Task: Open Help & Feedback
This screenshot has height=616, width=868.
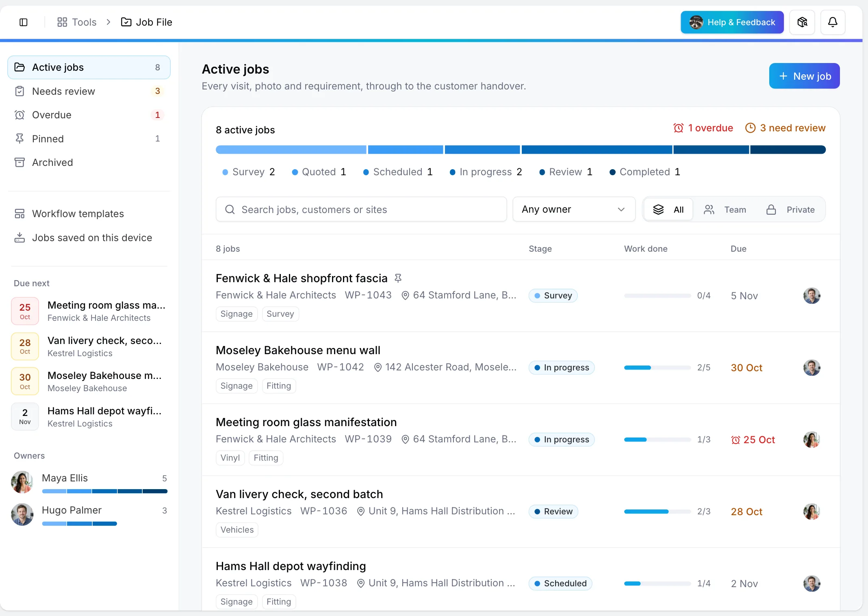Action: click(x=732, y=22)
